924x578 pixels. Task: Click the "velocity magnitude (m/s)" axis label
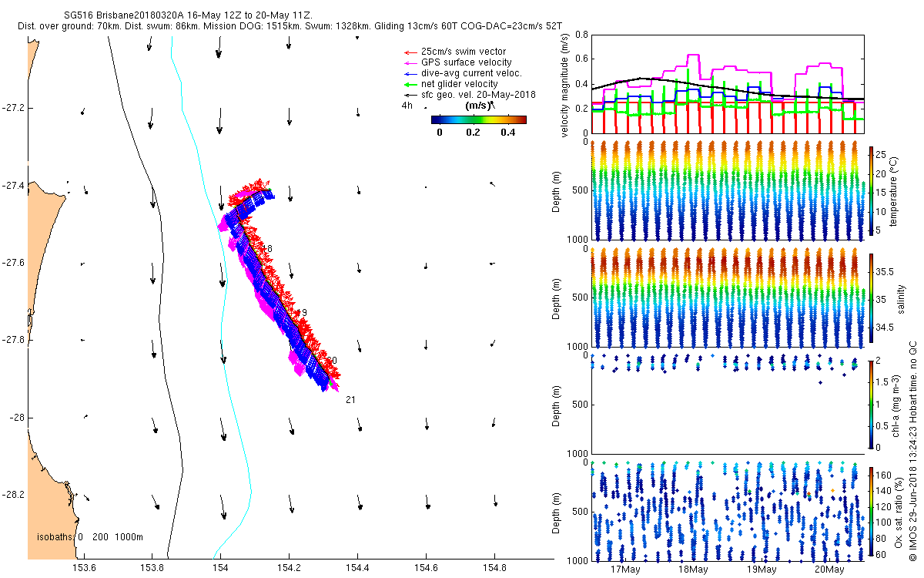(x=565, y=86)
